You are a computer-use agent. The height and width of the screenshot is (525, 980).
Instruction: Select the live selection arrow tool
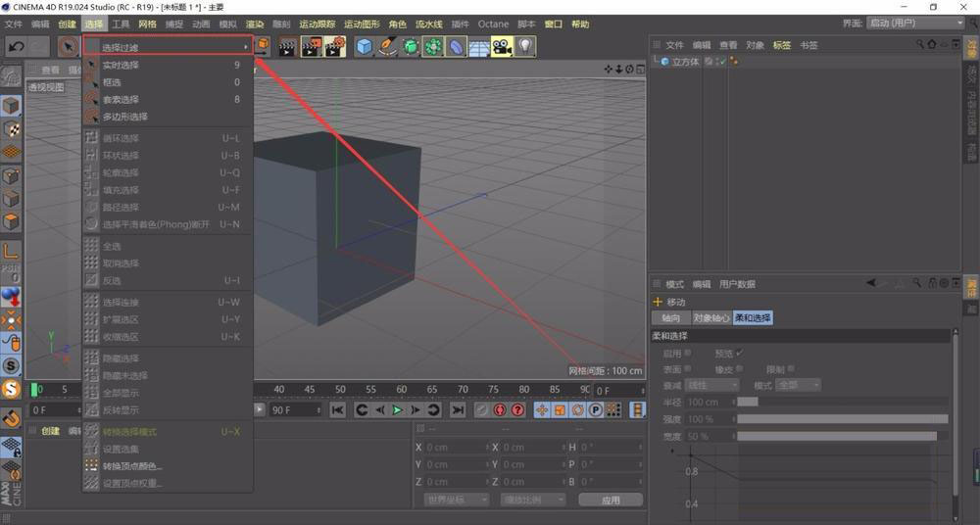[x=69, y=47]
